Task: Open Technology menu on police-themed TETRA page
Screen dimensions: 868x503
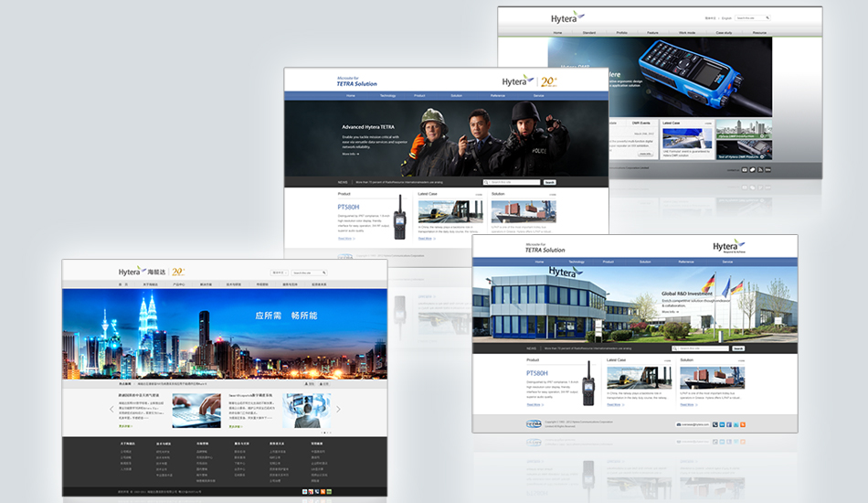Action: click(x=388, y=95)
